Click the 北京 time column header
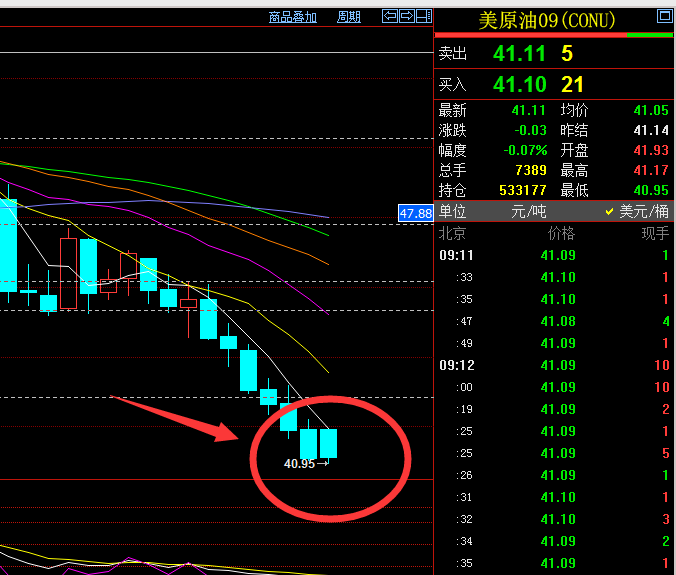The width and height of the screenshot is (676, 575). (x=453, y=234)
